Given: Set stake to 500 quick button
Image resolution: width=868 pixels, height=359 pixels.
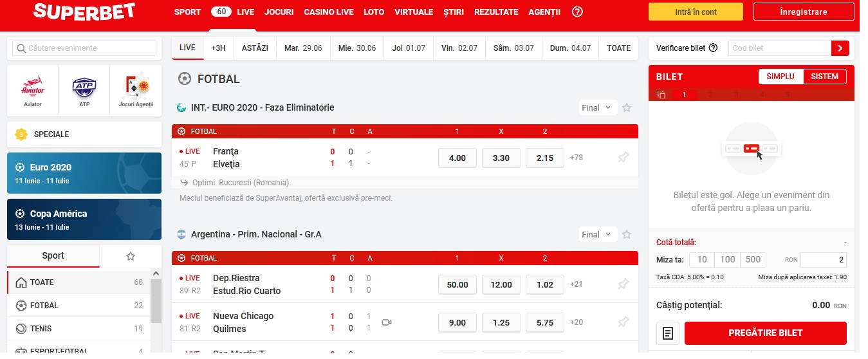Looking at the screenshot, I should pos(753,260).
